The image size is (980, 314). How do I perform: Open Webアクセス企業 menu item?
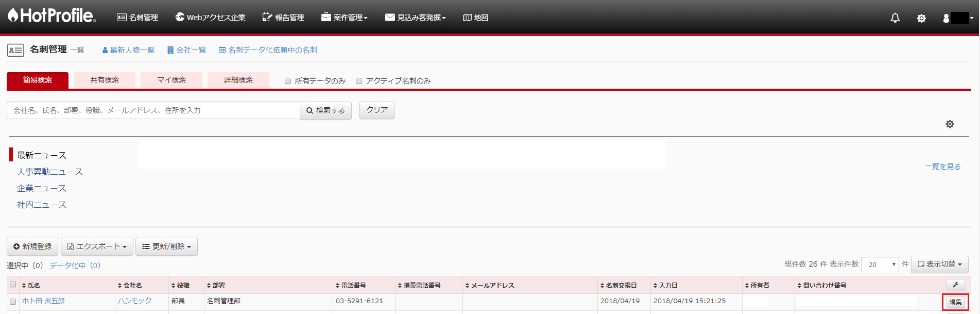(x=210, y=18)
